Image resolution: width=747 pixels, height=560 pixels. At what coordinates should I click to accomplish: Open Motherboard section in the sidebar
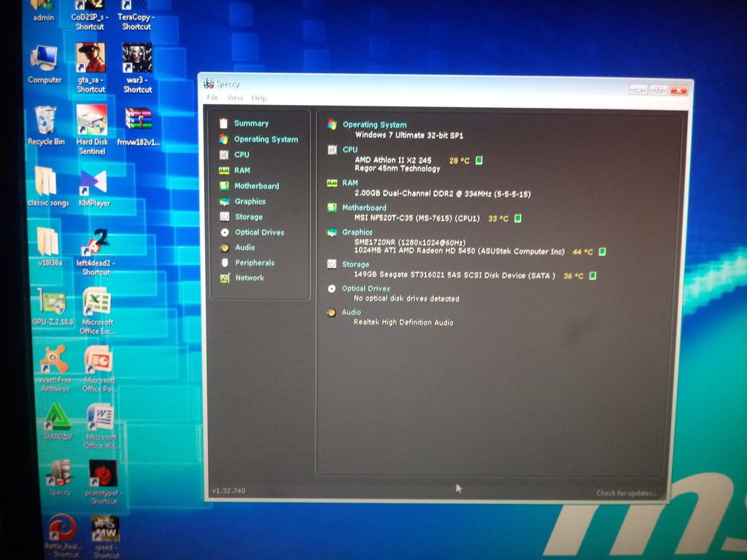[257, 186]
